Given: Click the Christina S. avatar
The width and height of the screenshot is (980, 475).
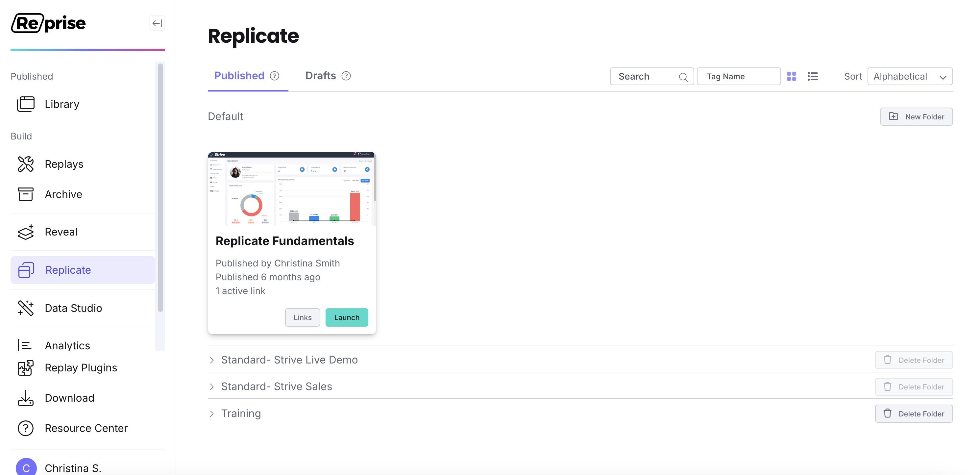Looking at the screenshot, I should click(26, 467).
